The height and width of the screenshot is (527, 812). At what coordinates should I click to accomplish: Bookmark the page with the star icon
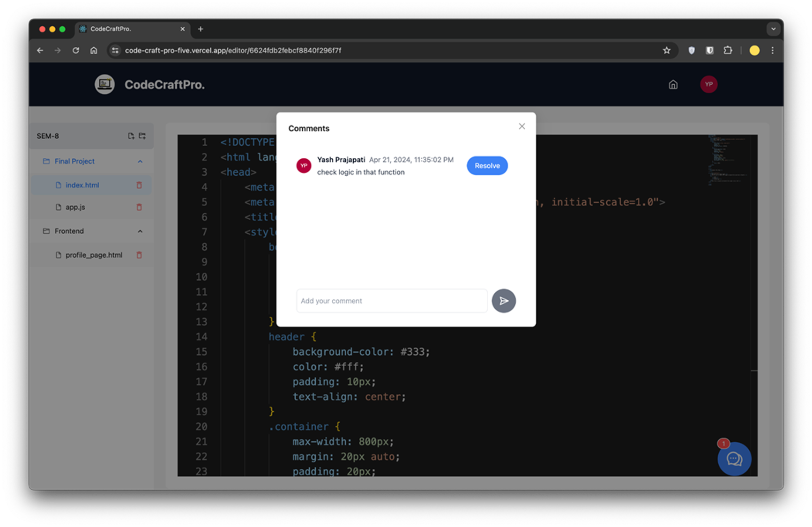point(666,51)
